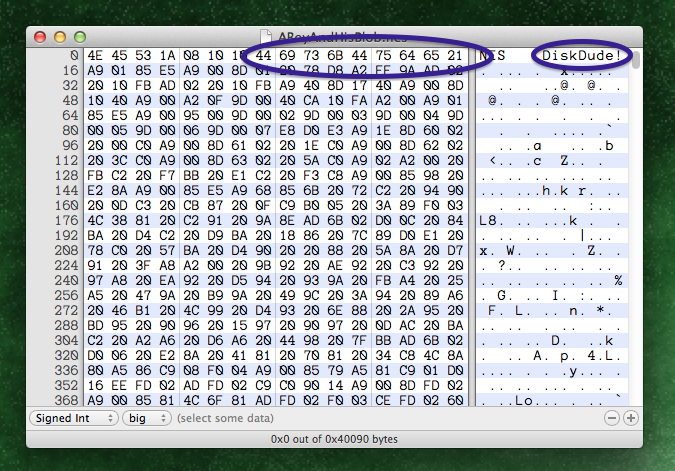
Task: Click the 'Lo' characters in the ASCII column
Action: (x=524, y=401)
